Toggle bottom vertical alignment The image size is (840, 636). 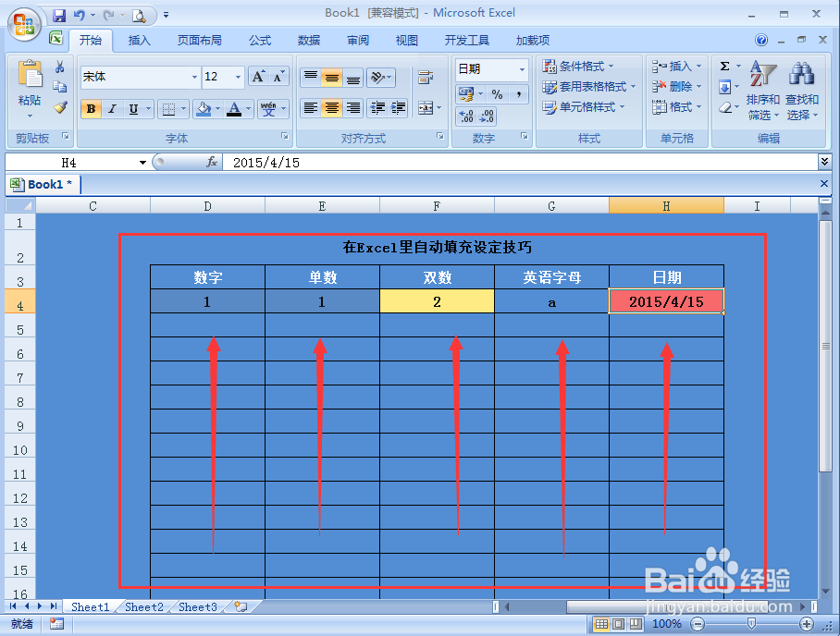click(353, 77)
